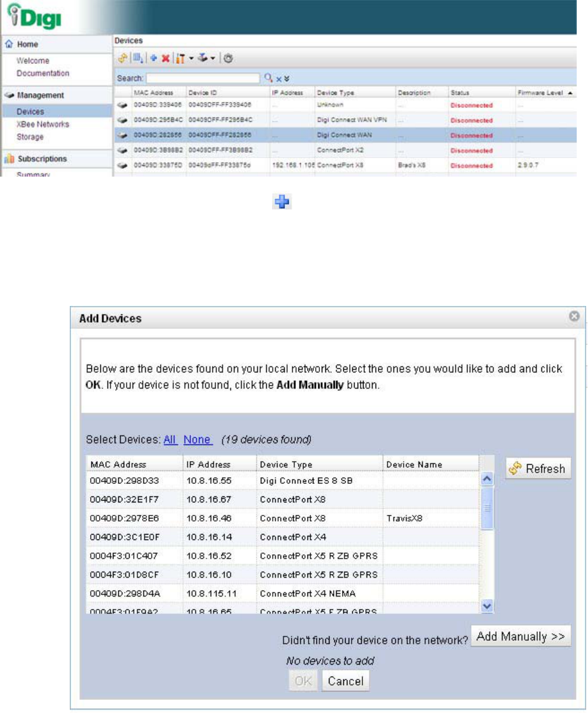The height and width of the screenshot is (713, 588).
Task: Sort Add Devices list by Device Name header
Action: pyautogui.click(x=431, y=464)
